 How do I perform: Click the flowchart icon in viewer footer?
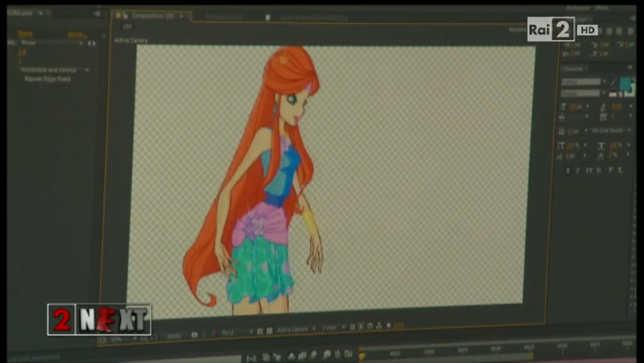pyautogui.click(x=379, y=326)
